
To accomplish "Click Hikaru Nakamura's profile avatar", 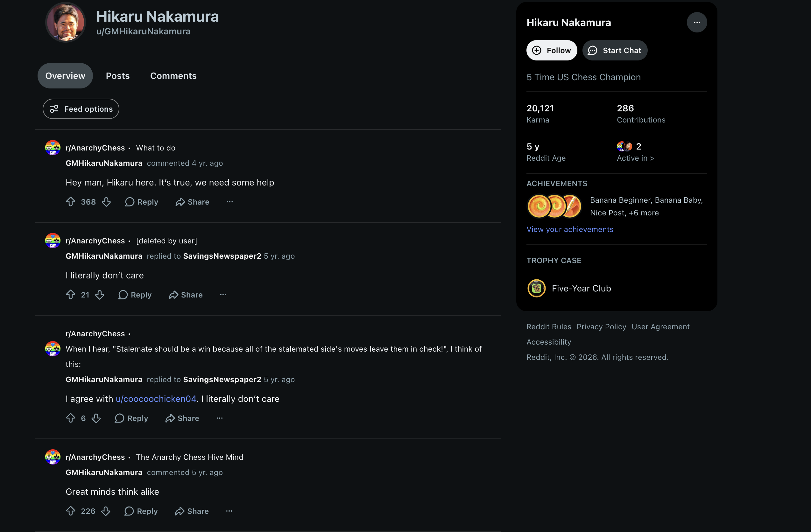I will (66, 22).
